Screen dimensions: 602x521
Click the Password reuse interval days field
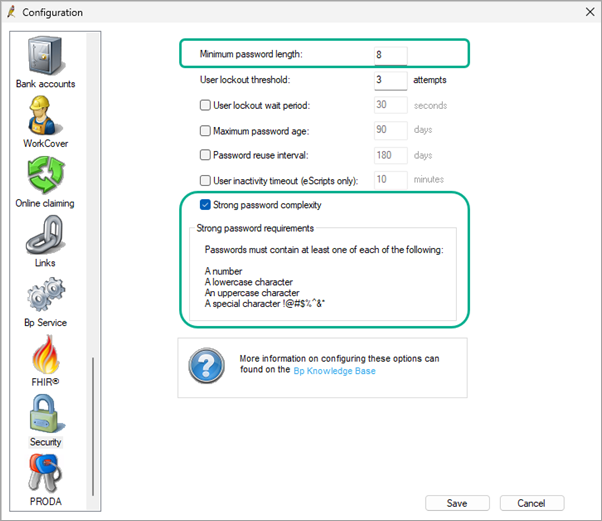pyautogui.click(x=390, y=155)
